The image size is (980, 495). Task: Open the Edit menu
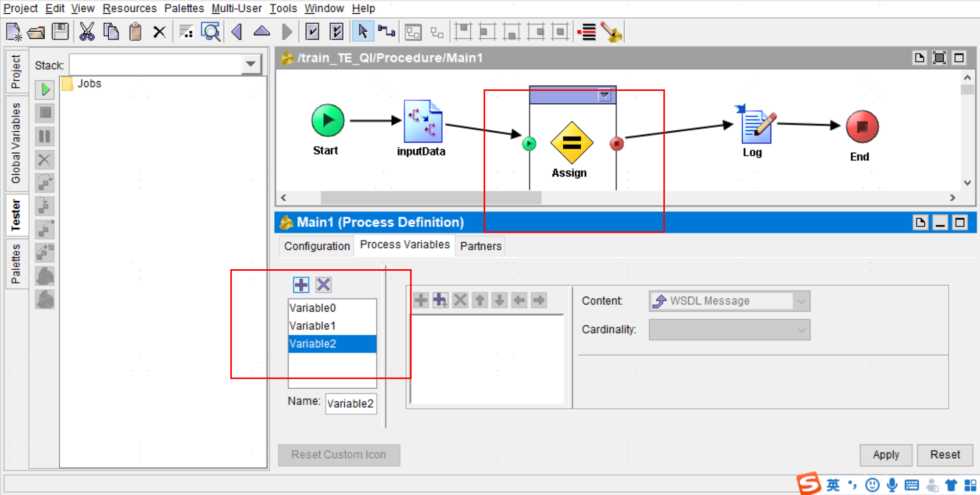(55, 8)
